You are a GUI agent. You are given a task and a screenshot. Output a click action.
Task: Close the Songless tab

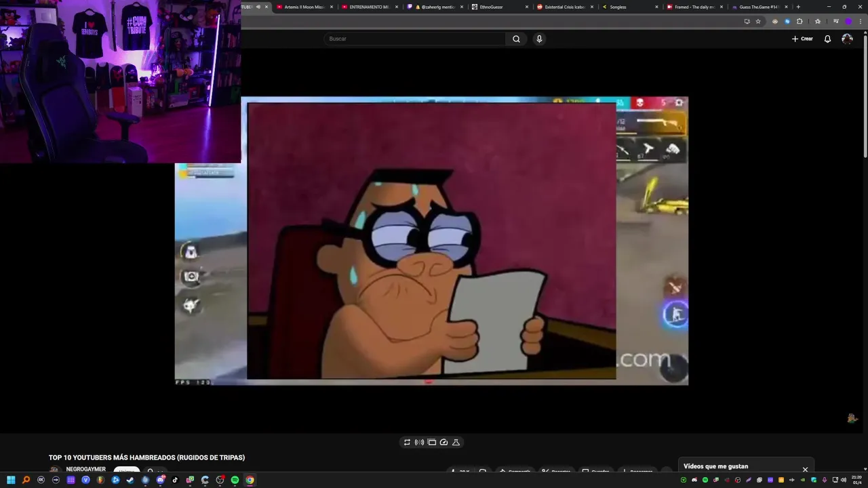(x=656, y=7)
